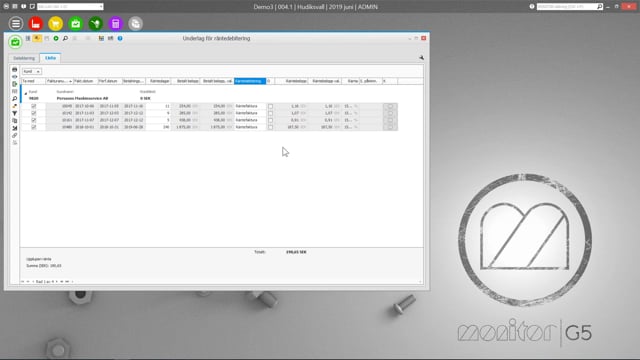The width and height of the screenshot is (640, 360).
Task: Switch to the Debitering tab
Action: point(24,58)
